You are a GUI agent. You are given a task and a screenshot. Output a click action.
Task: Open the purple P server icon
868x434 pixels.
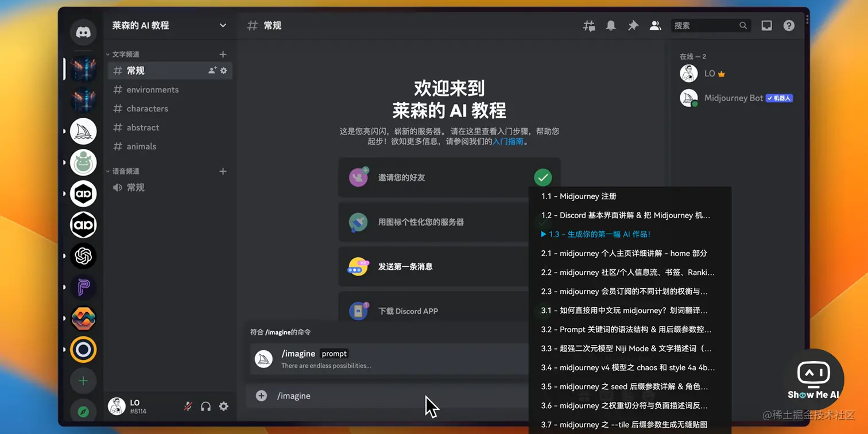tap(83, 287)
